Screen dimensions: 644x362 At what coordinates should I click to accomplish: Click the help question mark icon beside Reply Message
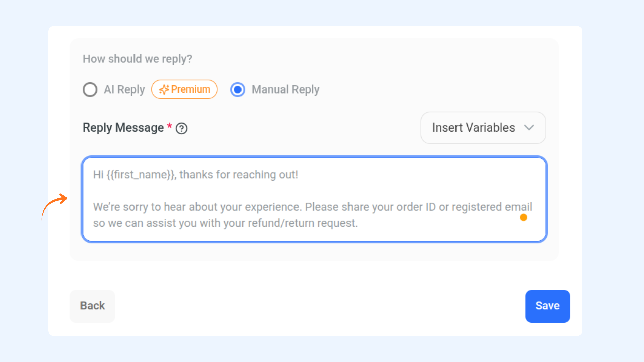pos(182,128)
